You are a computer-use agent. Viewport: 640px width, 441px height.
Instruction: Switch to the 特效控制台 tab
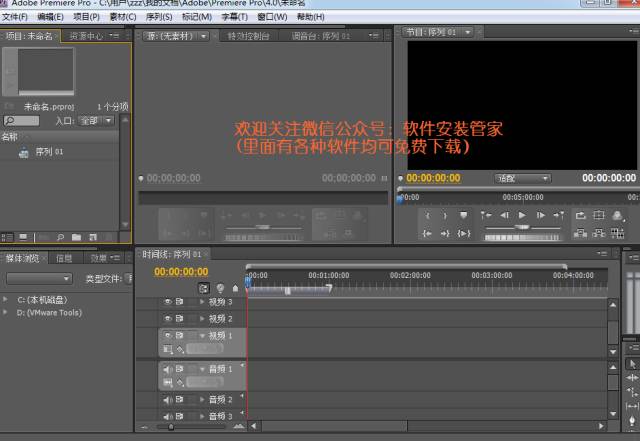[248, 36]
